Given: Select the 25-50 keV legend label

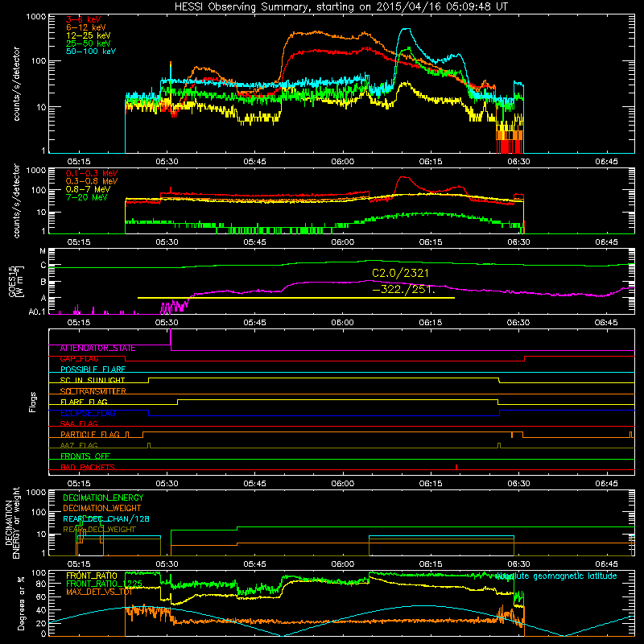Looking at the screenshot, I should (x=89, y=43).
